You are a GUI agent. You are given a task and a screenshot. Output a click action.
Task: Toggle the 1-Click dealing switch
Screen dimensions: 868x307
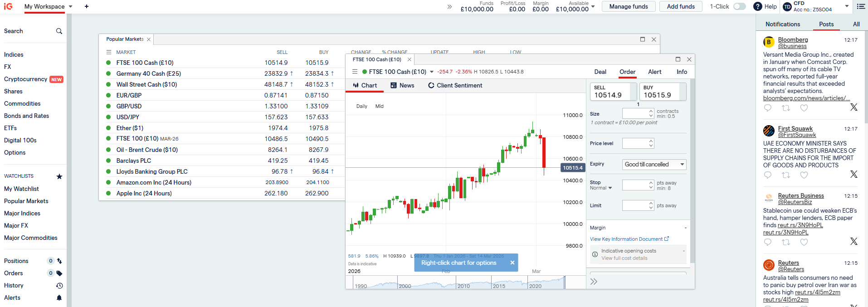(740, 6)
